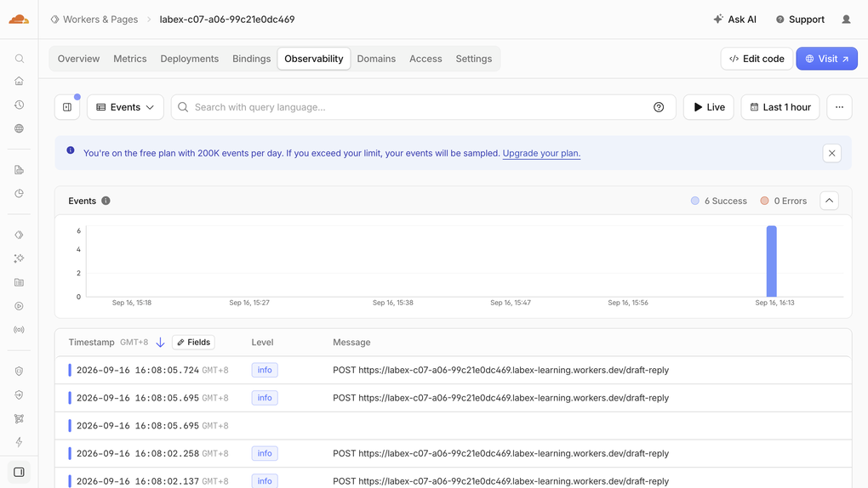The width and height of the screenshot is (868, 488).
Task: Click the Timestamp column header
Action: coord(91,343)
